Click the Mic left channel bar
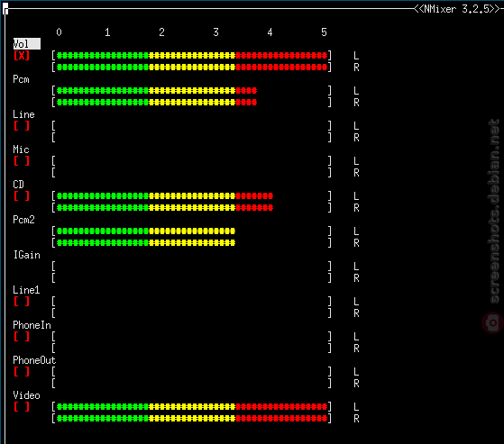 click(191, 161)
